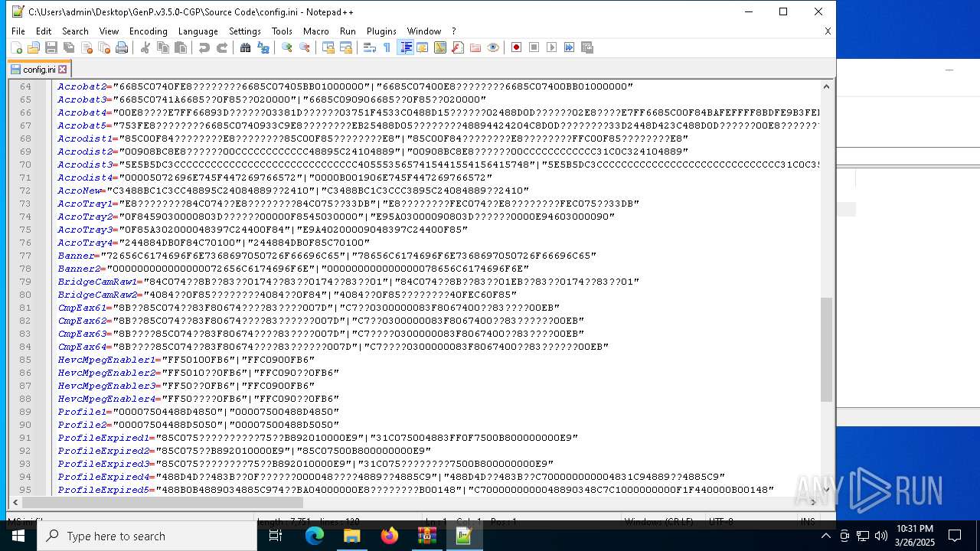This screenshot has width=980, height=551.
Task: Open File Explorer from the taskbar
Action: [x=352, y=536]
